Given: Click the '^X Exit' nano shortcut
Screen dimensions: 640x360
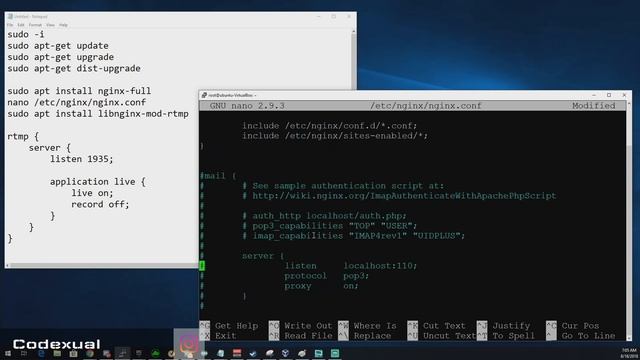Looking at the screenshot, I should (218, 336).
